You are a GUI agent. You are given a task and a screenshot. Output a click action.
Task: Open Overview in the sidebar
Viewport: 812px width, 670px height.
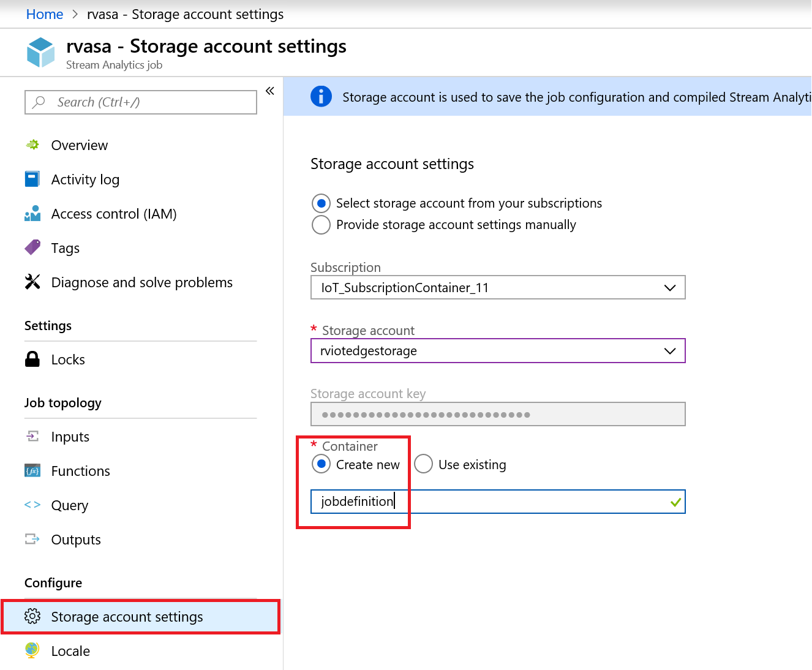pos(80,145)
